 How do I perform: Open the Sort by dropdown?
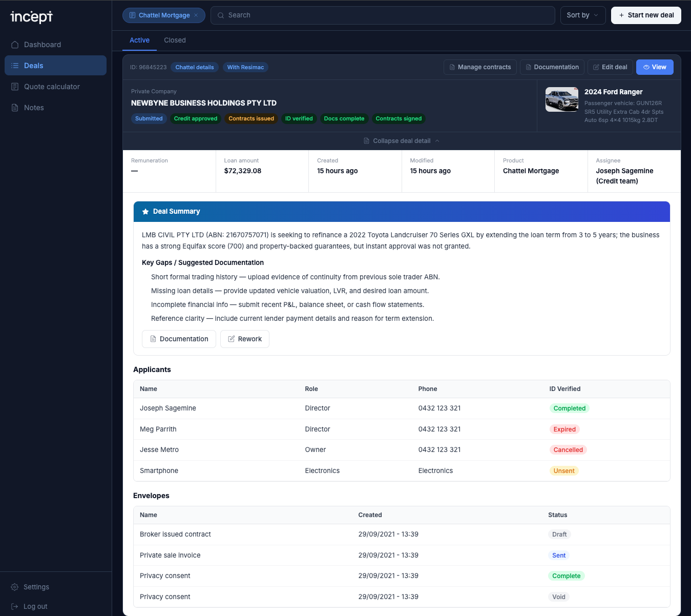[x=583, y=15]
